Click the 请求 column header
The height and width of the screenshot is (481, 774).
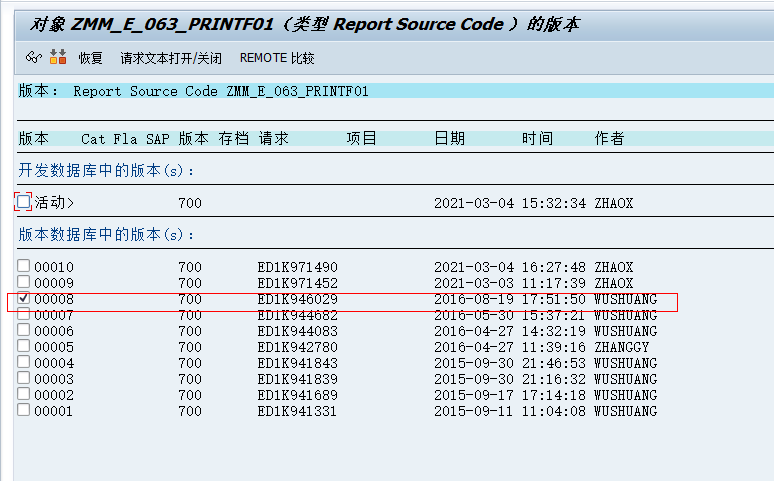coord(273,138)
